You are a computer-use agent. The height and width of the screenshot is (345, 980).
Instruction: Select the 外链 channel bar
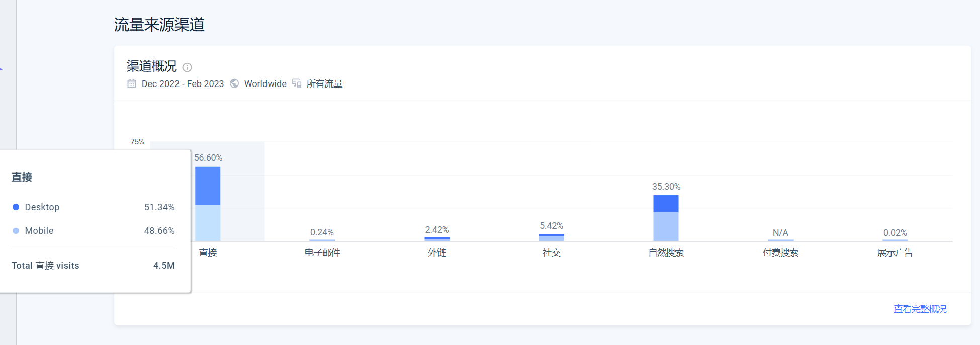[437, 239]
